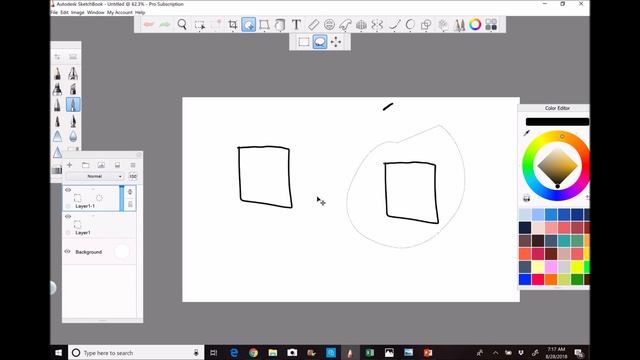Click the black current color bar
The height and width of the screenshot is (360, 640).
click(x=557, y=122)
